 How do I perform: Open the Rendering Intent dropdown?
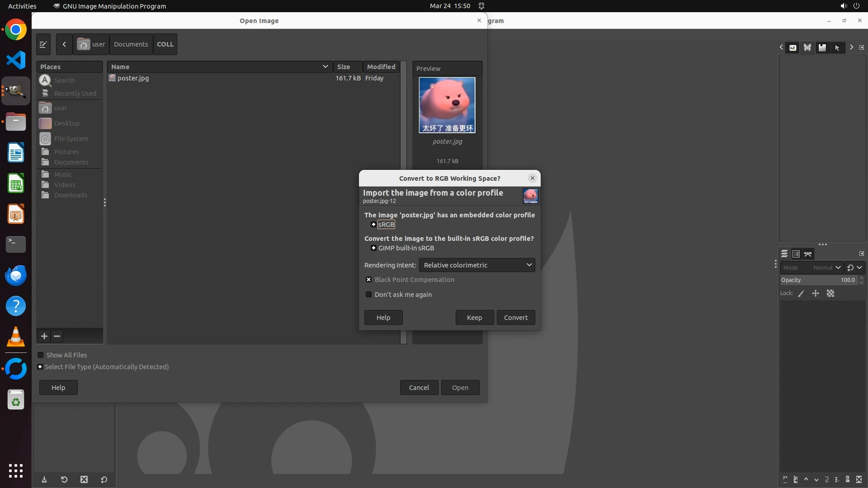[x=476, y=265]
